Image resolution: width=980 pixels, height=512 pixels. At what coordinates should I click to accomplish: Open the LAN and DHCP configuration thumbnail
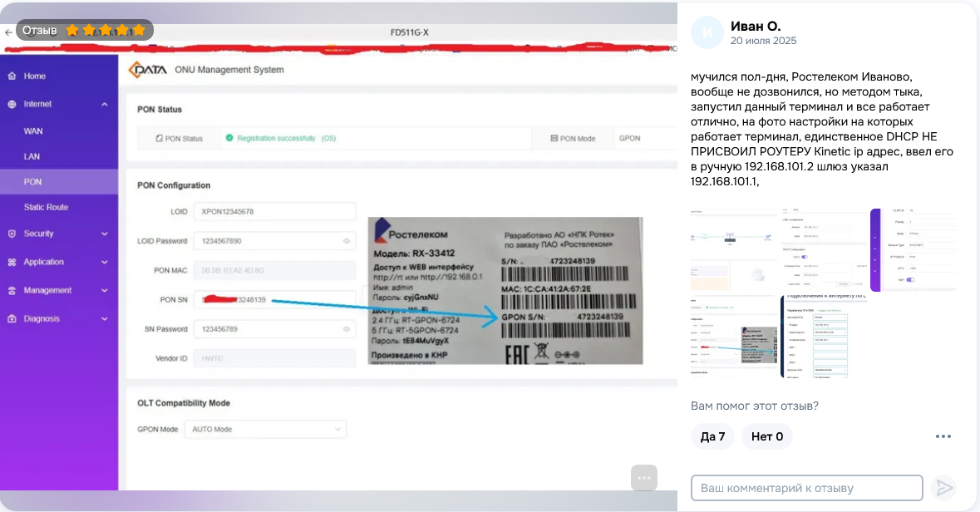[825, 250]
